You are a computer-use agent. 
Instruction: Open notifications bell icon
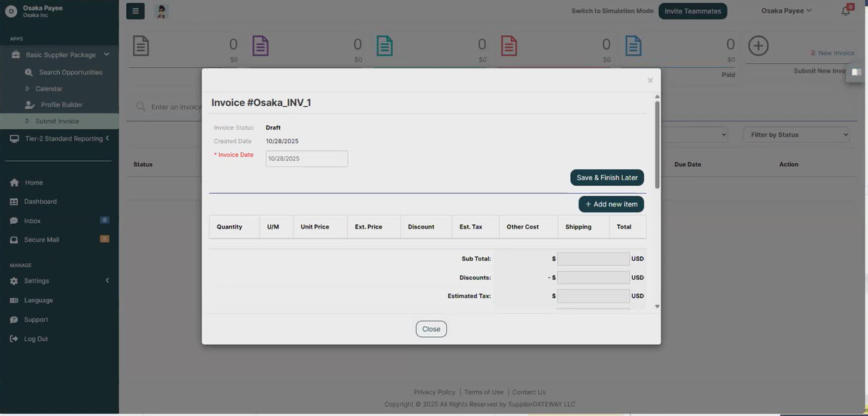845,11
